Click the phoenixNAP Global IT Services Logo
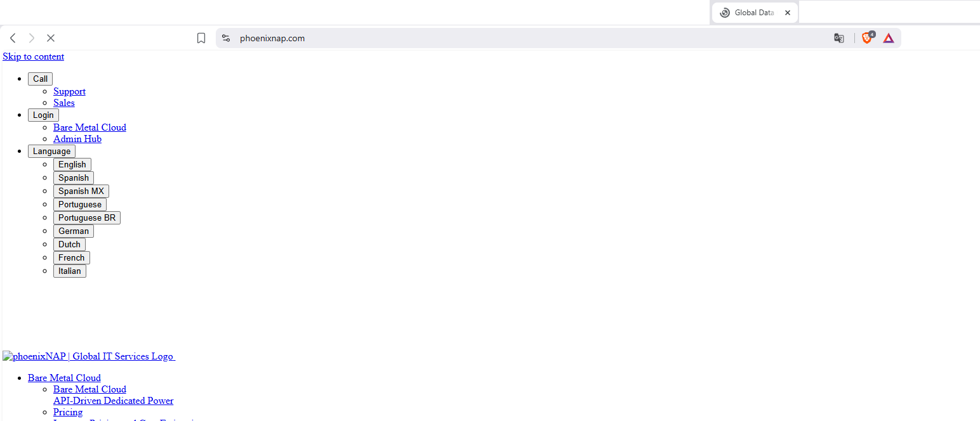The image size is (980, 421). click(89, 356)
